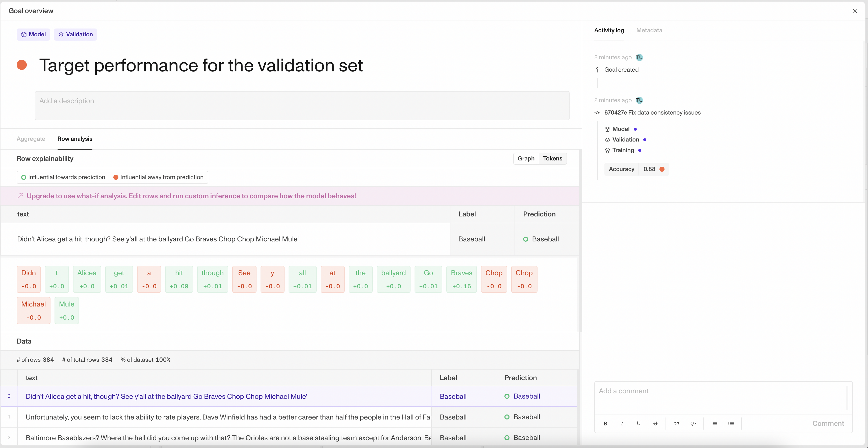Viewport: 868px width, 448px height.
Task: Insert code formatting icon
Action: click(x=693, y=424)
